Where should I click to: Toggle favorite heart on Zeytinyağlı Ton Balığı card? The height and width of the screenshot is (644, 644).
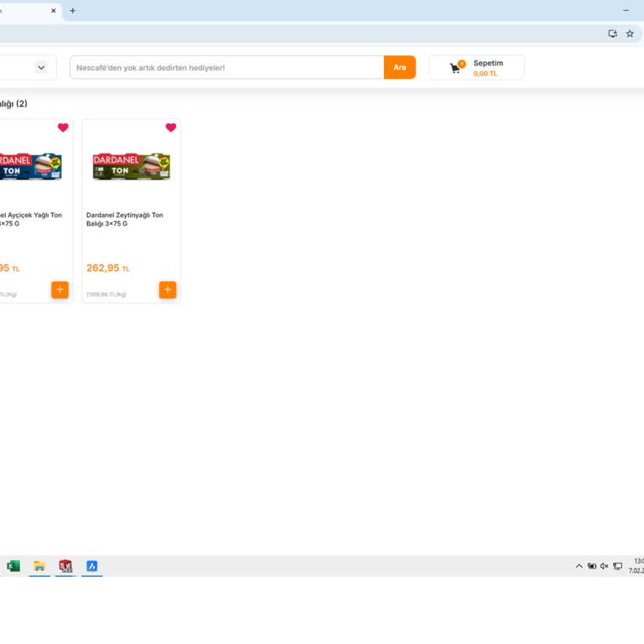(x=171, y=127)
